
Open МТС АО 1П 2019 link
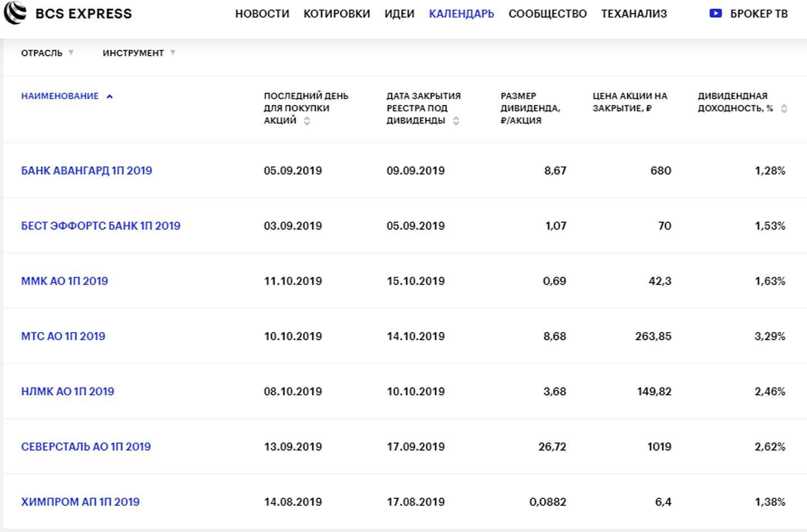click(63, 336)
